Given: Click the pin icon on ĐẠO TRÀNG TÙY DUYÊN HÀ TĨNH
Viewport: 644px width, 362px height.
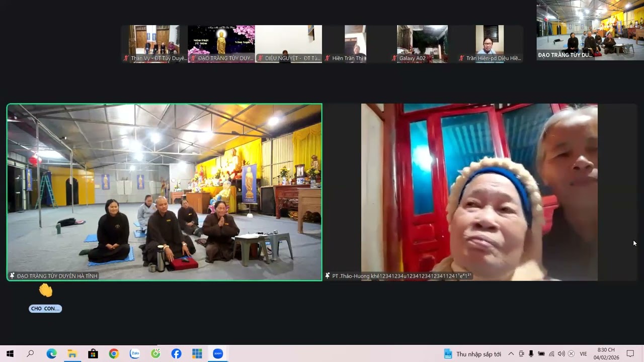Looking at the screenshot, I should (x=12, y=276).
